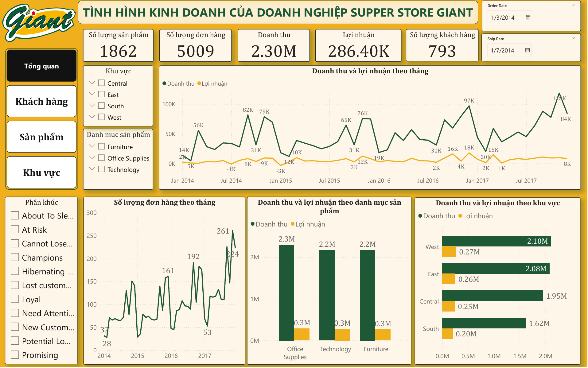Click the South revenue bar 1.62M

[x=484, y=323]
